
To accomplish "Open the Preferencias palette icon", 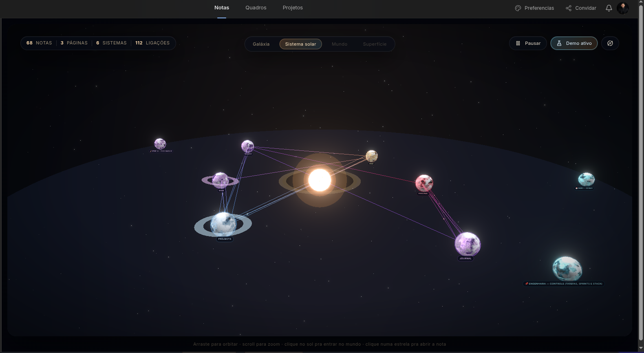I will click(518, 8).
